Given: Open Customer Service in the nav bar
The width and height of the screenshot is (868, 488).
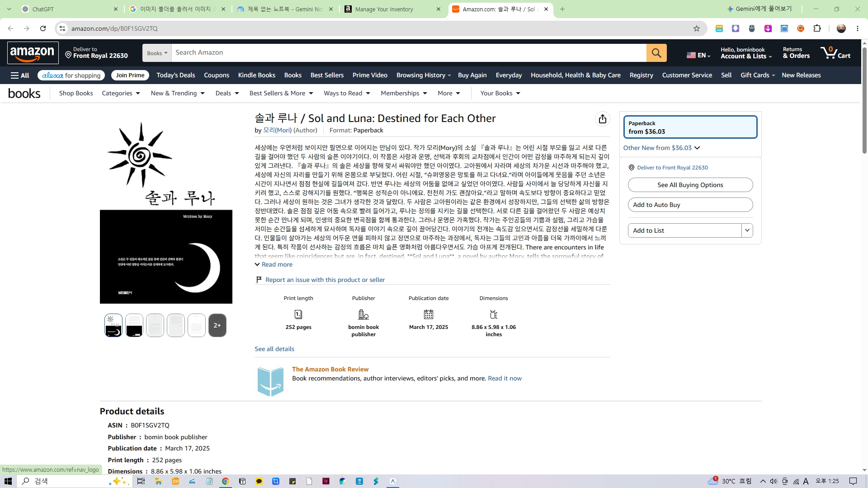Looking at the screenshot, I should coord(687,75).
